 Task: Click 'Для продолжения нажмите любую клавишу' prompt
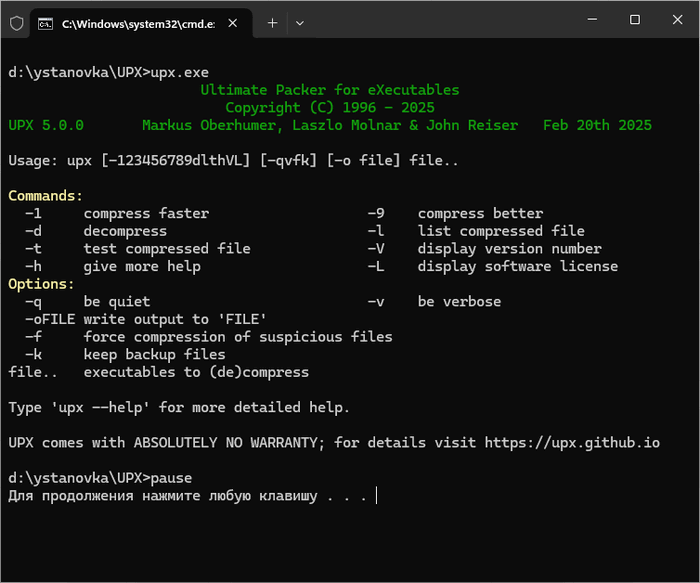tap(163, 496)
